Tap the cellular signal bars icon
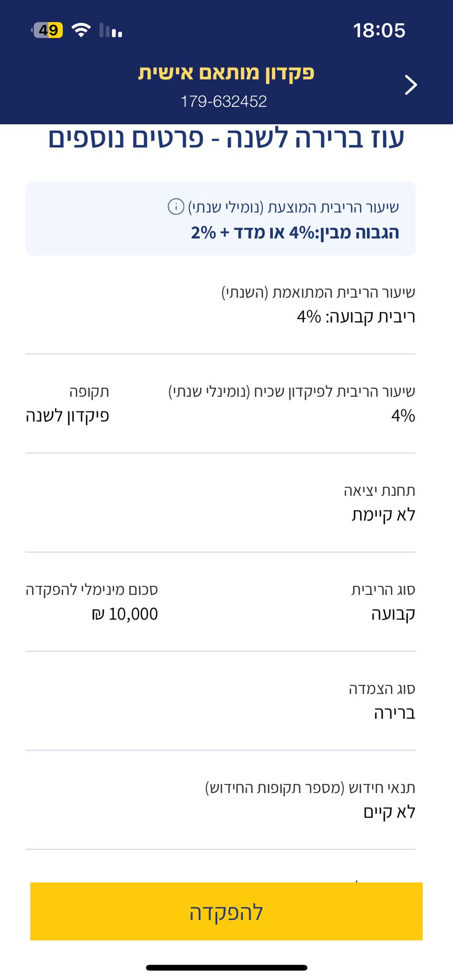453x980 pixels. 111,31
